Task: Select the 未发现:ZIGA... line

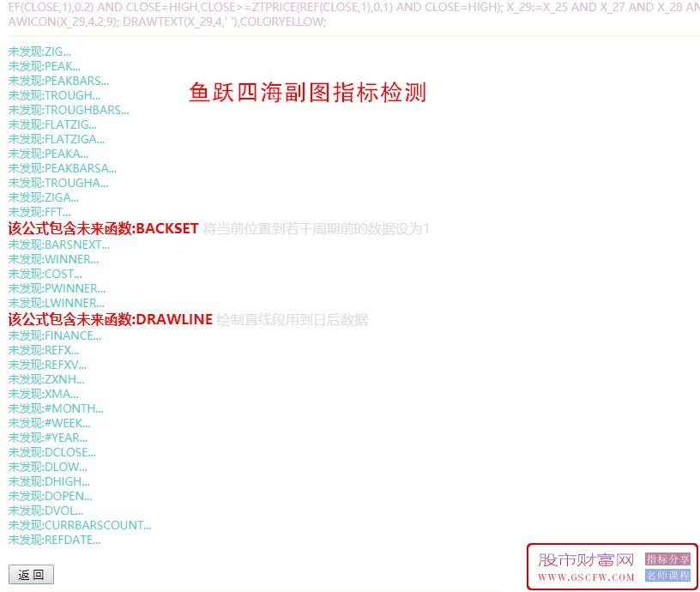Action: tap(43, 198)
